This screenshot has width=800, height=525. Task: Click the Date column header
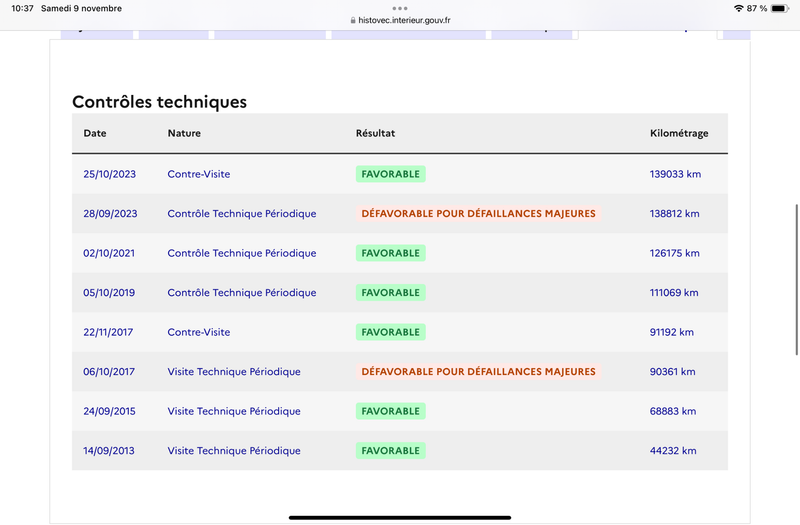click(95, 133)
